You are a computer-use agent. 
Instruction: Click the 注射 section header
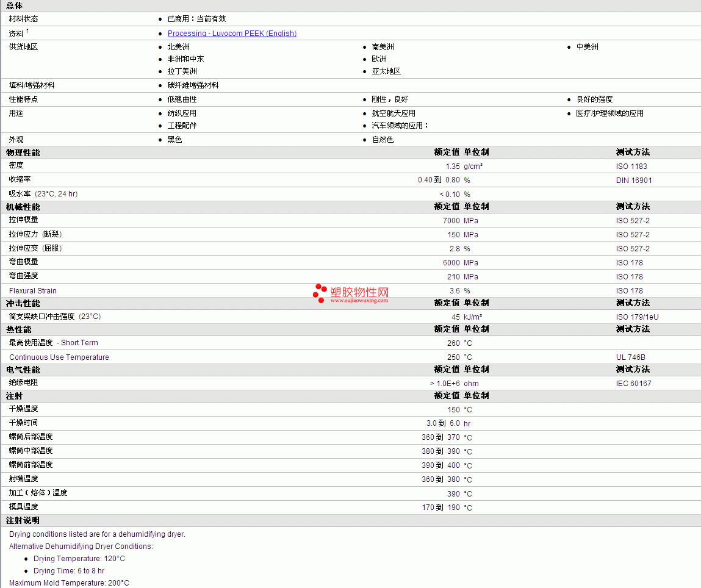pos(14,396)
